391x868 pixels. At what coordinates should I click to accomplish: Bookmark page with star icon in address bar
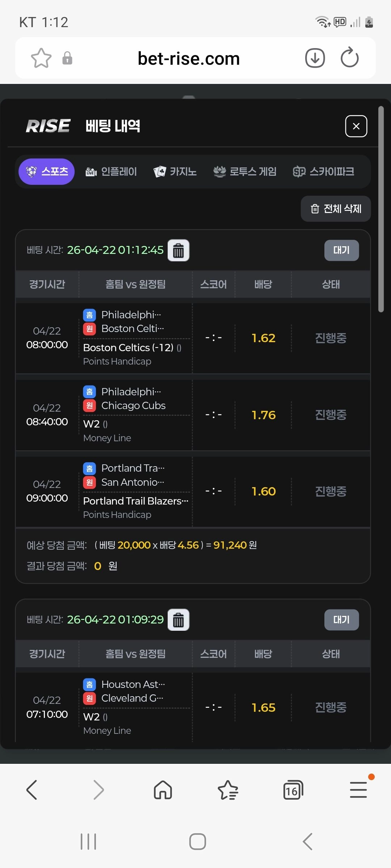coord(41,58)
